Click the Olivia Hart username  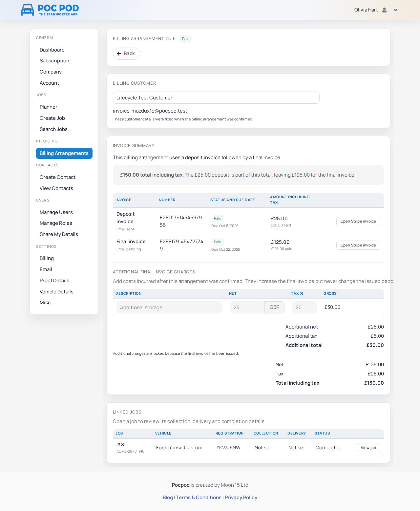click(366, 10)
